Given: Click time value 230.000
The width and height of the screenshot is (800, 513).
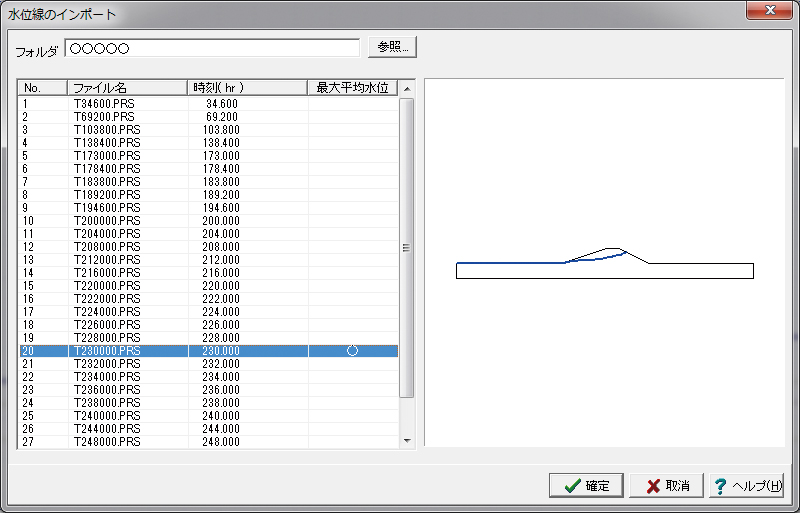Looking at the screenshot, I should tap(221, 351).
